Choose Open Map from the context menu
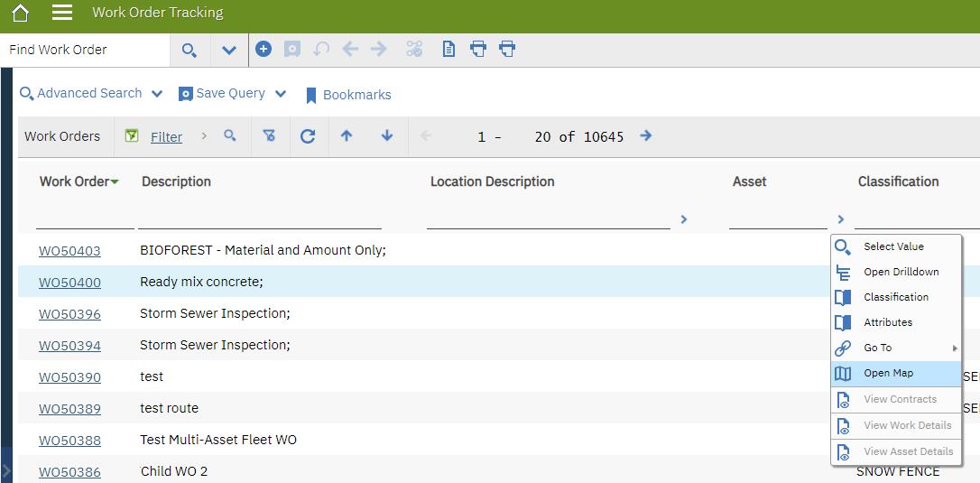 896,374
